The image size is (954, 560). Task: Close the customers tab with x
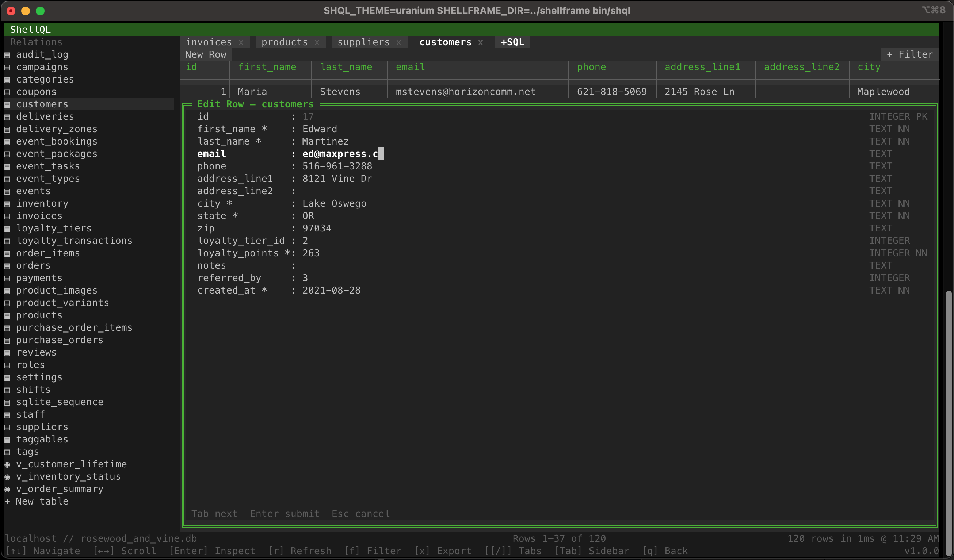click(480, 42)
